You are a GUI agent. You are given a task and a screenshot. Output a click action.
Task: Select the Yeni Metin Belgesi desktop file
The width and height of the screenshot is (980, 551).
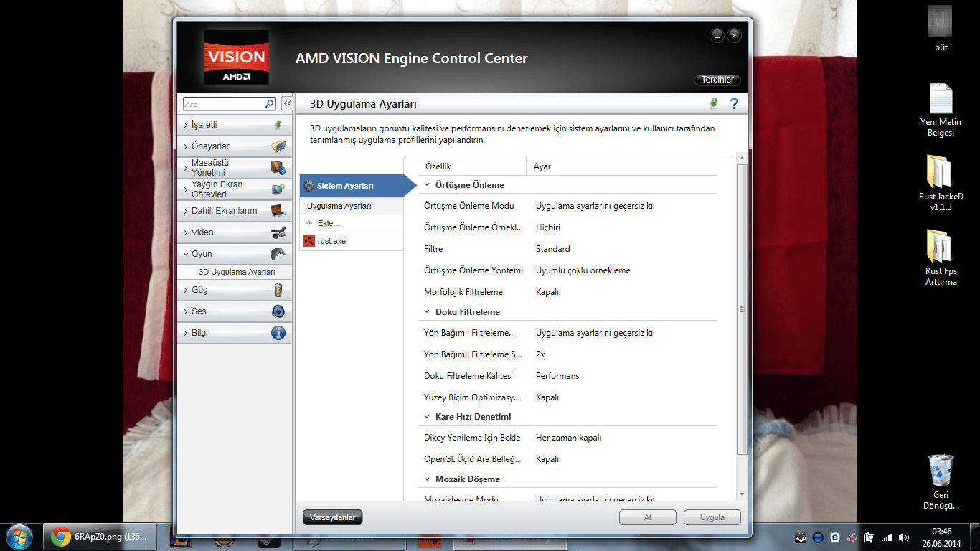click(941, 110)
